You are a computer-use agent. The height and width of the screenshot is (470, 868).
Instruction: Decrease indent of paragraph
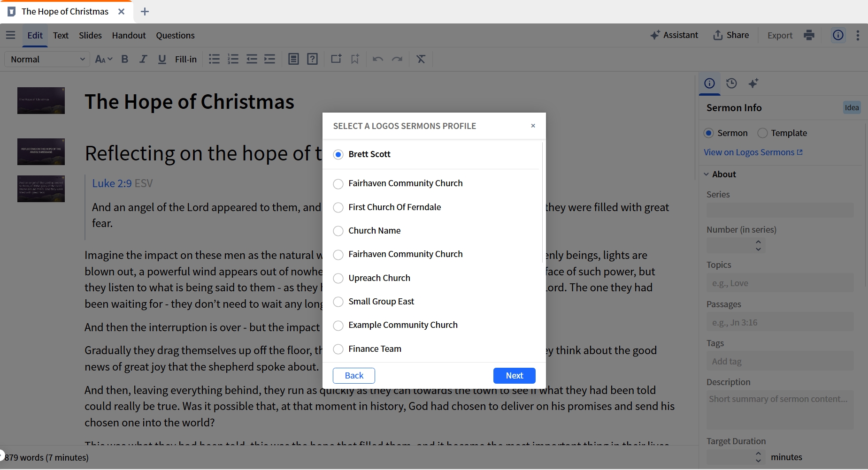[x=252, y=59]
